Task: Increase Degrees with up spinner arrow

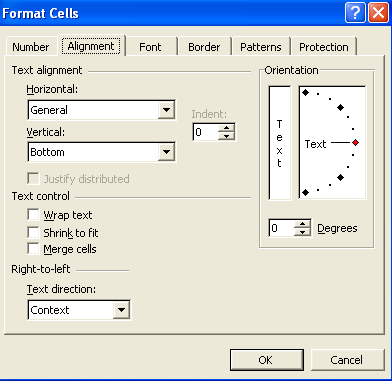Action: pos(302,224)
